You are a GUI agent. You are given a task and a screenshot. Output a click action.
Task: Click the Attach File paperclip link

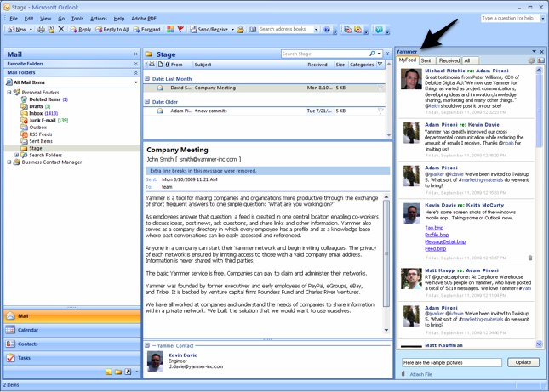(x=417, y=374)
